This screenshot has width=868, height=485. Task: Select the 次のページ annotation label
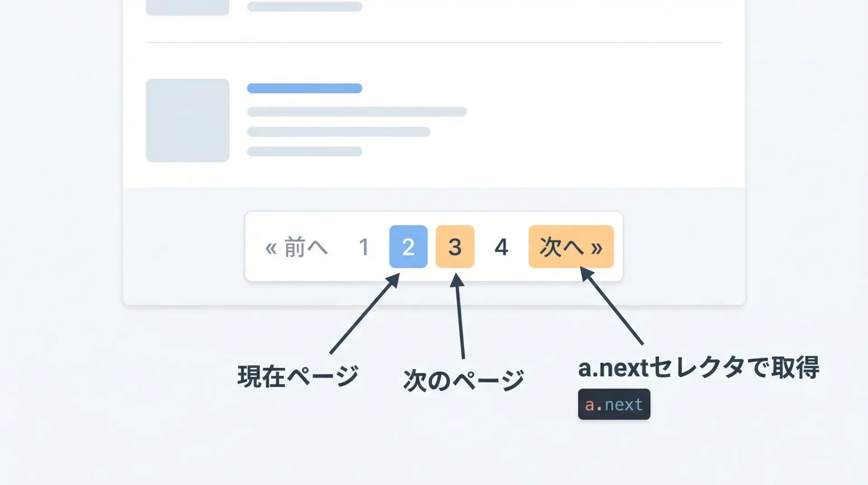point(463,380)
